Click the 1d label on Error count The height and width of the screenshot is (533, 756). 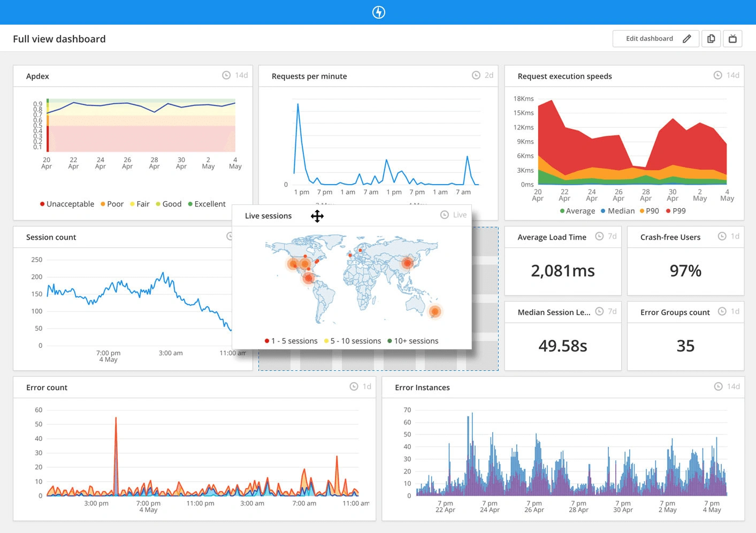[x=366, y=387]
